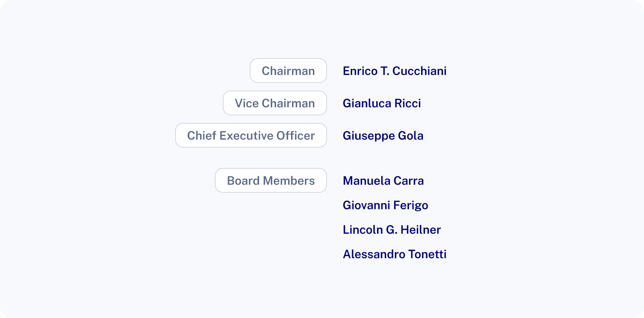644x318 pixels.
Task: Click the name Gianluca Ricci
Action: 382,103
